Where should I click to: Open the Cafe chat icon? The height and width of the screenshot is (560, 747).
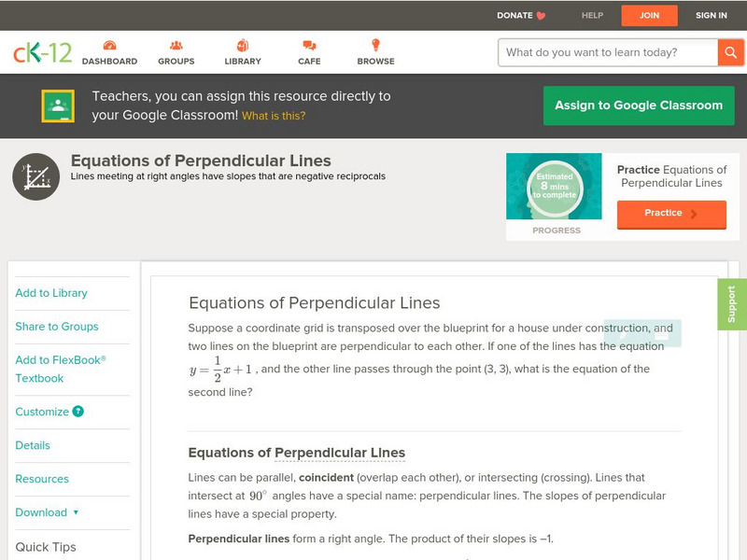(x=309, y=46)
